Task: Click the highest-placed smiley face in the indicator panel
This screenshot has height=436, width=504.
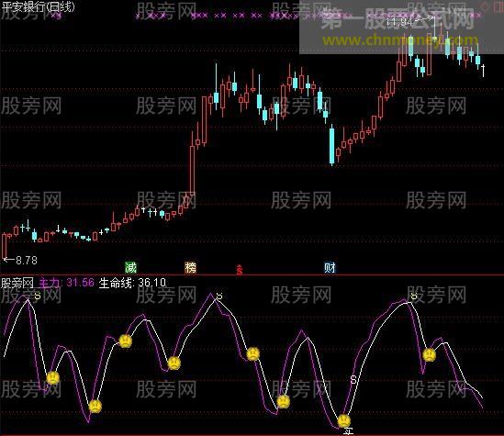Action: [126, 341]
